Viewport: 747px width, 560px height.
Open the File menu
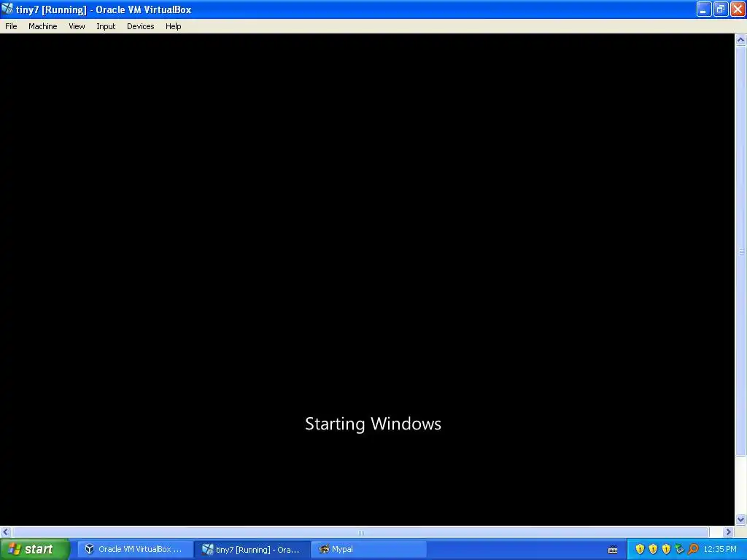(x=11, y=26)
